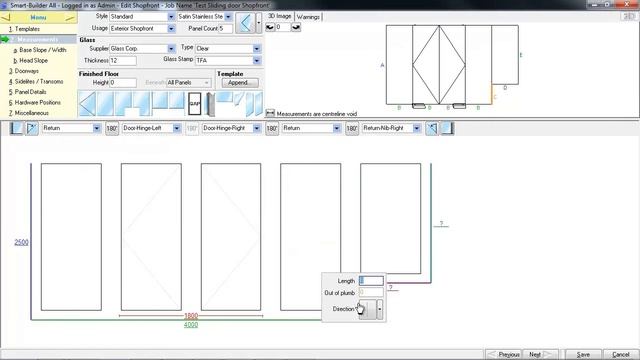Select the panel with bottom-right notch template

pos(124,104)
